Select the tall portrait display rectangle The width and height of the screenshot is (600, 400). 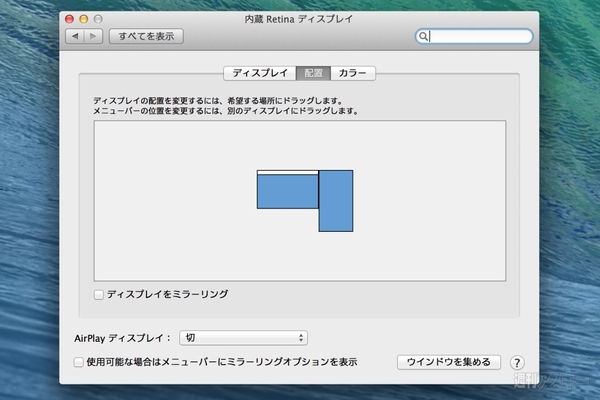tap(336, 201)
